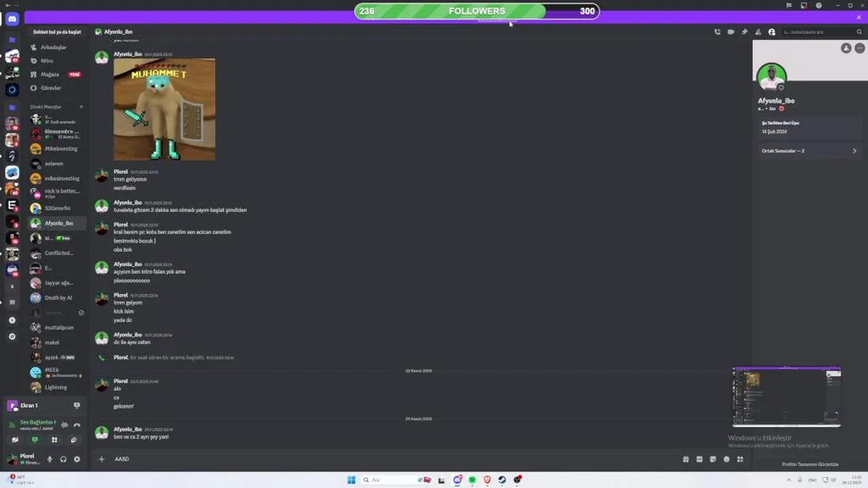Show pinned messages

pyautogui.click(x=745, y=32)
